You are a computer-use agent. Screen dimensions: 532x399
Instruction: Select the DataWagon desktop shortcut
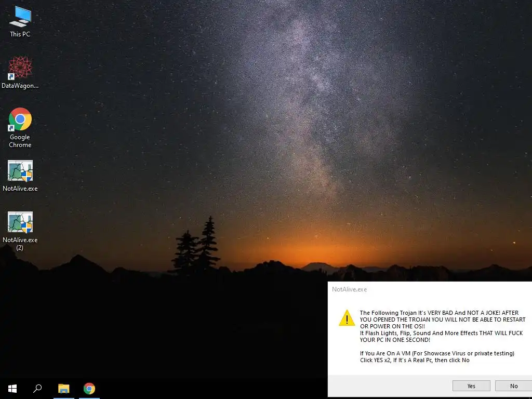20,72
